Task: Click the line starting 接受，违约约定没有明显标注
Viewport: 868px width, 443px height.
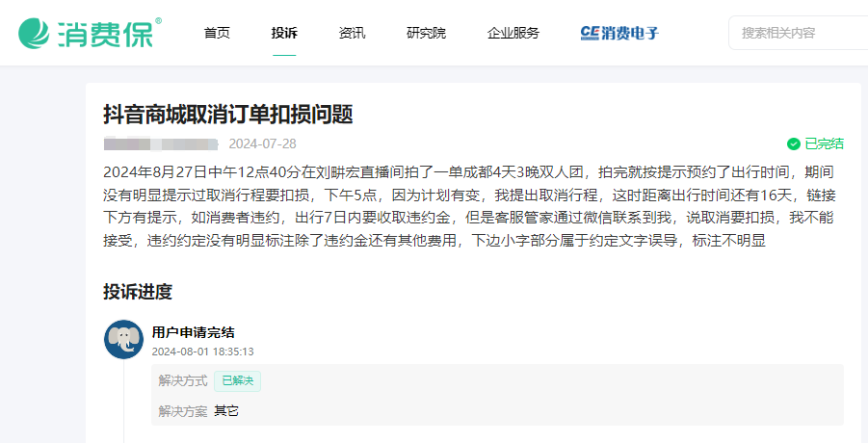Action: tap(434, 241)
